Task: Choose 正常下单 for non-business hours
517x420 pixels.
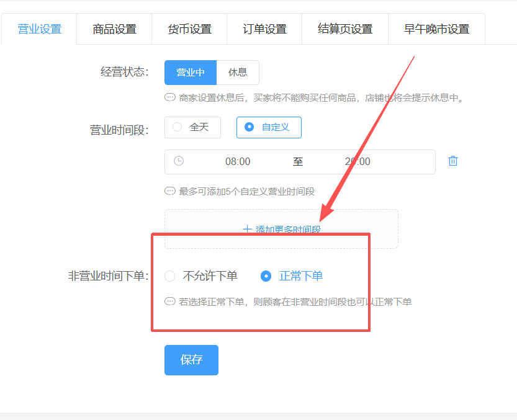Action: (x=292, y=276)
